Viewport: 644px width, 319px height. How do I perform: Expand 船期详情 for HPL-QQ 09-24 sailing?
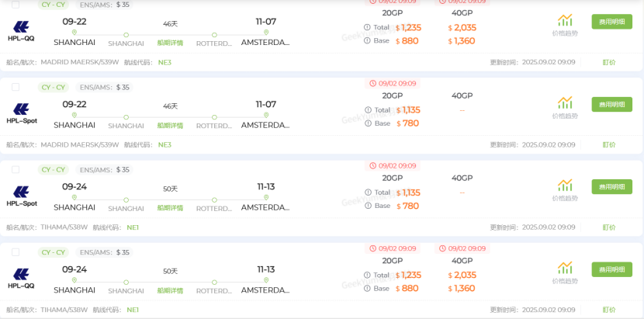[170, 291]
